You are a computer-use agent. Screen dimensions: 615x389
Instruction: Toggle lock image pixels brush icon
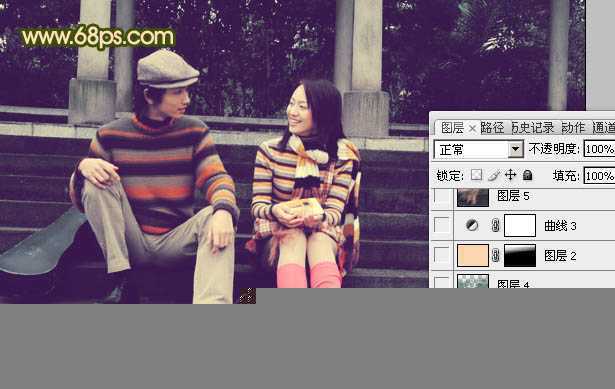(x=493, y=175)
